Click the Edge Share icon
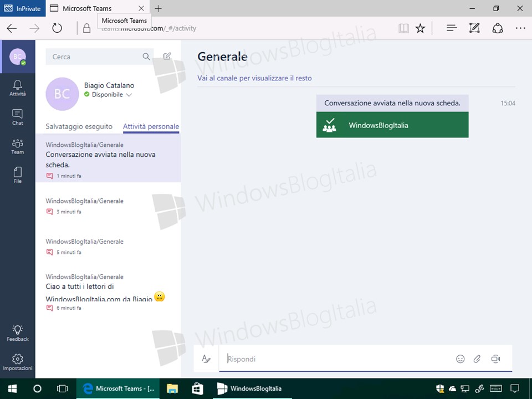Image resolution: width=532 pixels, height=399 pixels. [x=498, y=28]
